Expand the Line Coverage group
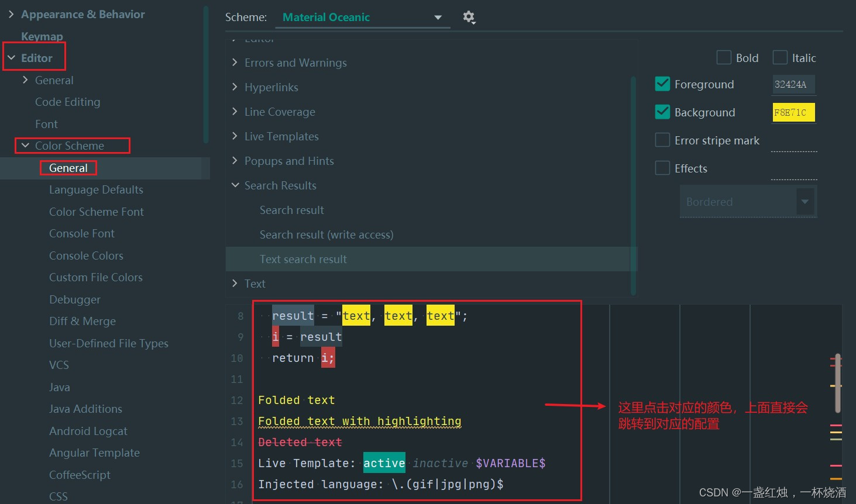856x504 pixels. click(x=235, y=112)
